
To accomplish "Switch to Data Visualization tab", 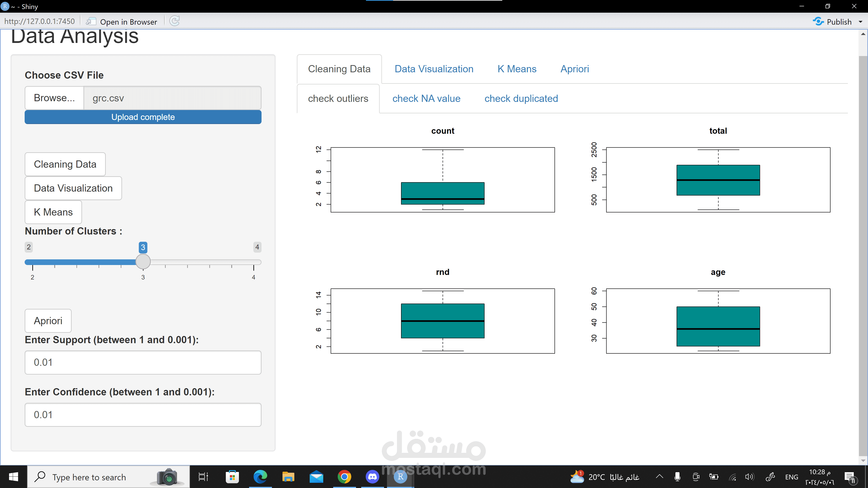I will point(434,69).
